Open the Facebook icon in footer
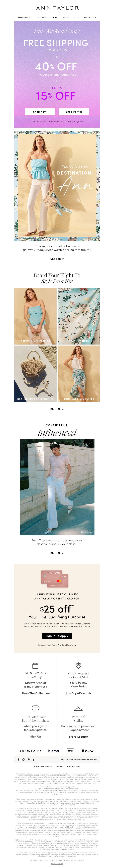 click(x=18, y=759)
